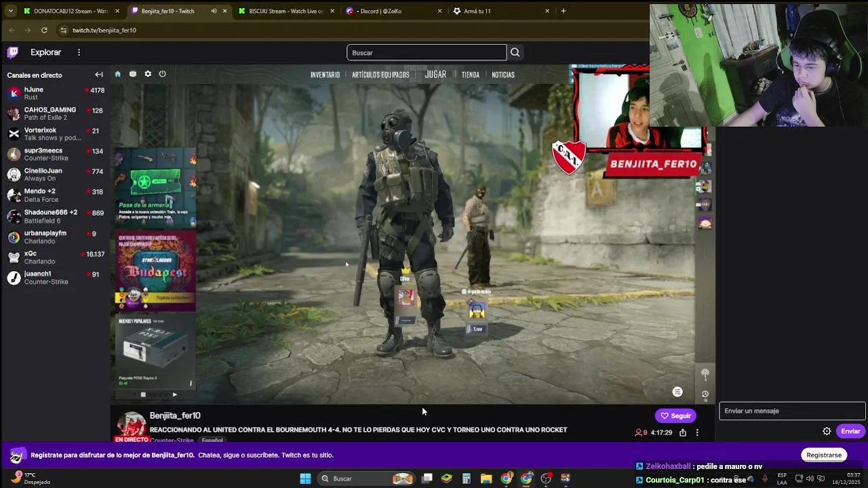Click the Counter-Strike category link below title

coord(172,439)
